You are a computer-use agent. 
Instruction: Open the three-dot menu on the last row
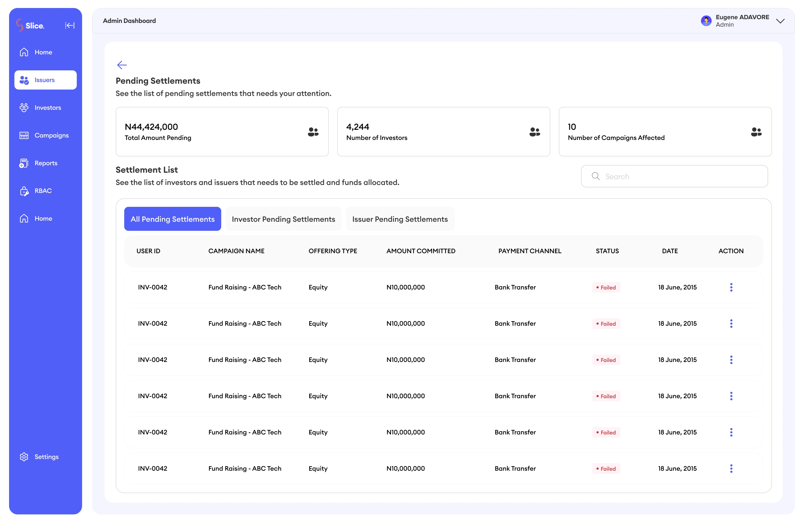point(731,469)
